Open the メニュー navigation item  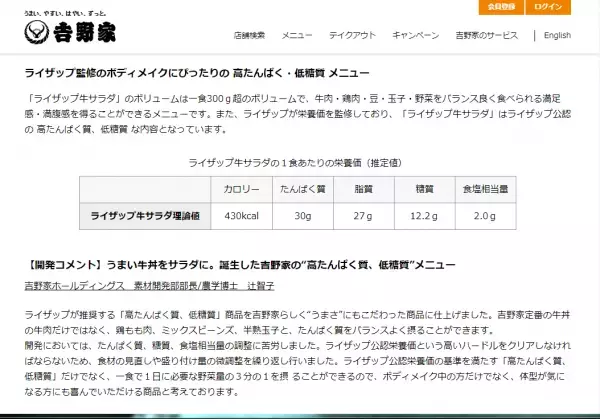(297, 35)
